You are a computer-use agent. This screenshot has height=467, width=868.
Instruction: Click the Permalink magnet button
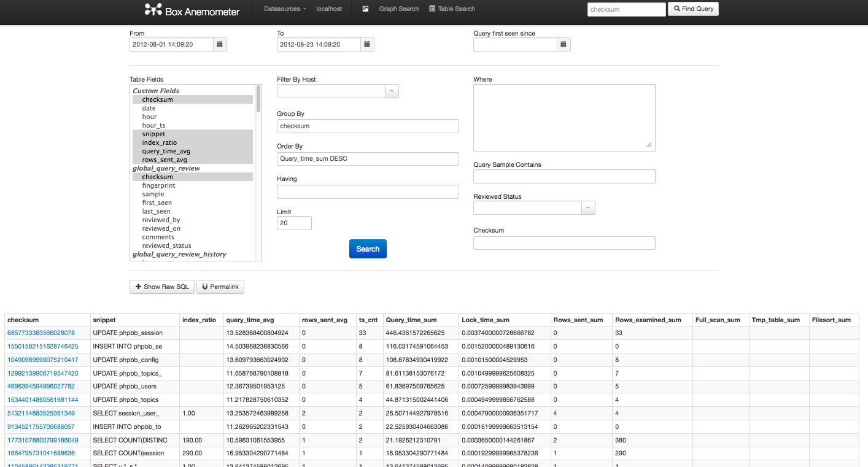click(x=220, y=287)
